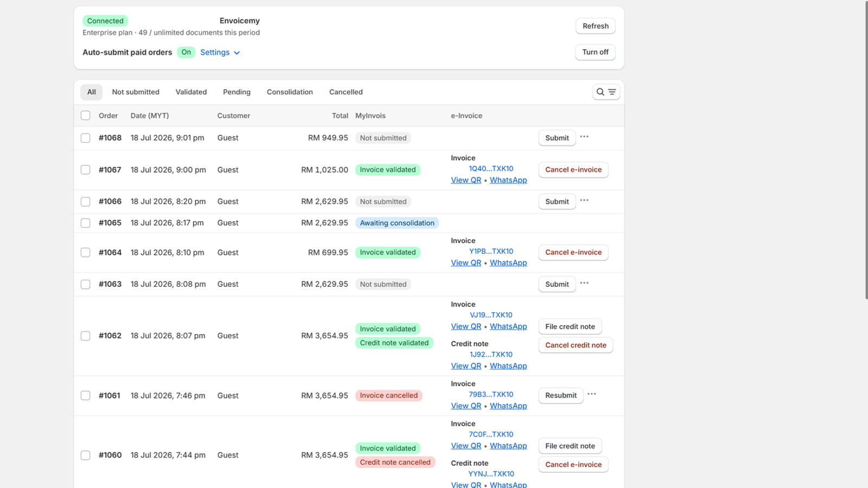
Task: Click the RM 1,025.00 total
Action: click(x=324, y=170)
